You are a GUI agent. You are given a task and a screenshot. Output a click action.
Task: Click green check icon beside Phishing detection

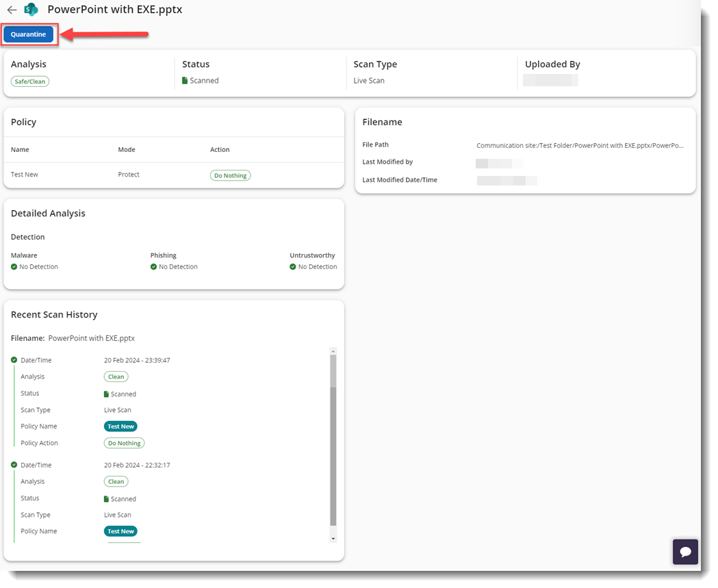[154, 267]
